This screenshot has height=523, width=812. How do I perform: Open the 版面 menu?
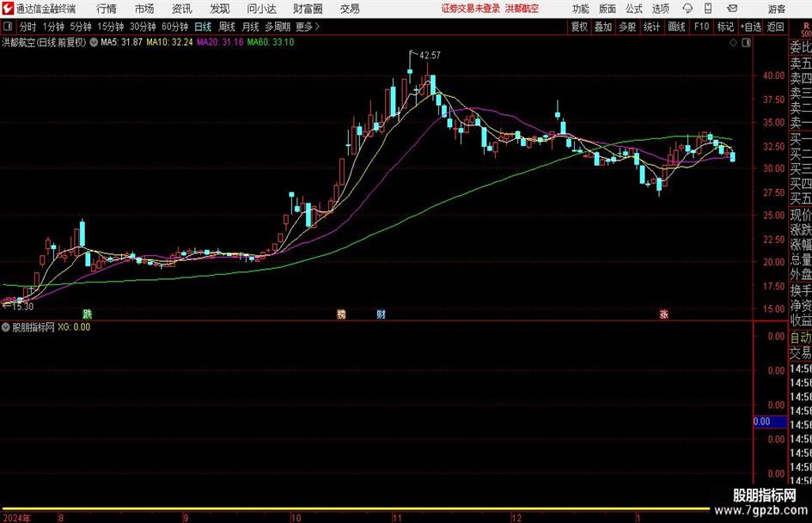(x=607, y=9)
